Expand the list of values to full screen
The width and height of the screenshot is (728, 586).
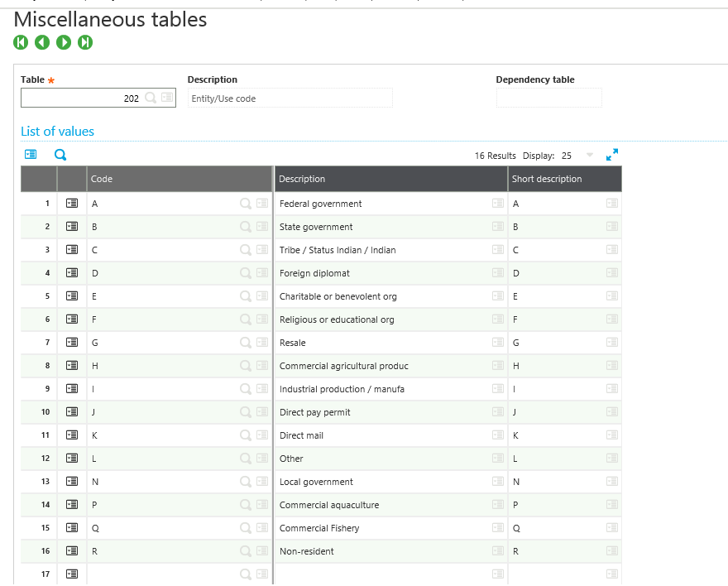point(612,155)
